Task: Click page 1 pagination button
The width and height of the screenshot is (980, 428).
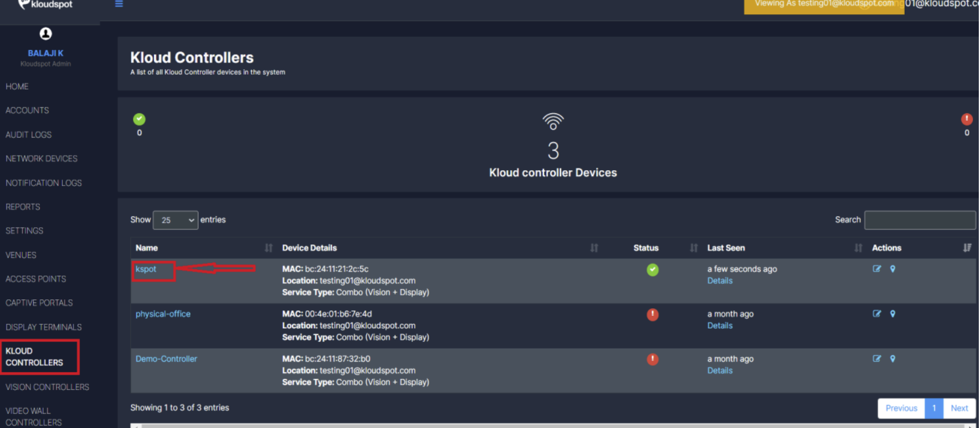Action: point(934,408)
